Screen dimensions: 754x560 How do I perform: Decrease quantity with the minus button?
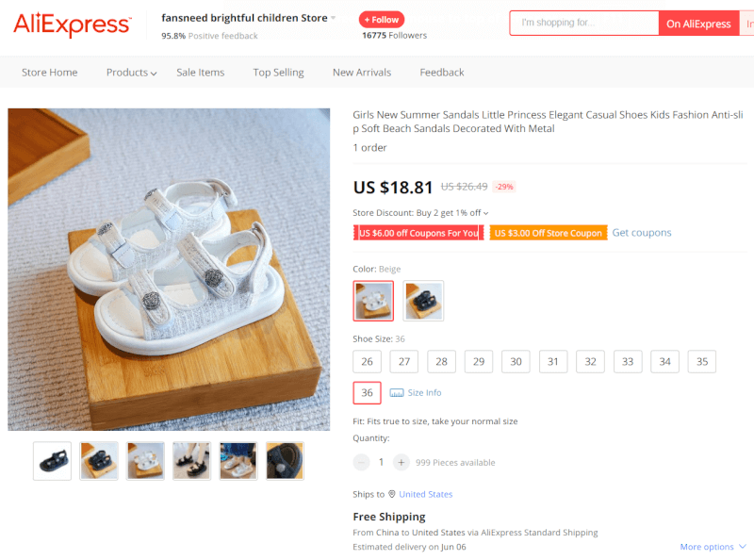click(x=361, y=462)
